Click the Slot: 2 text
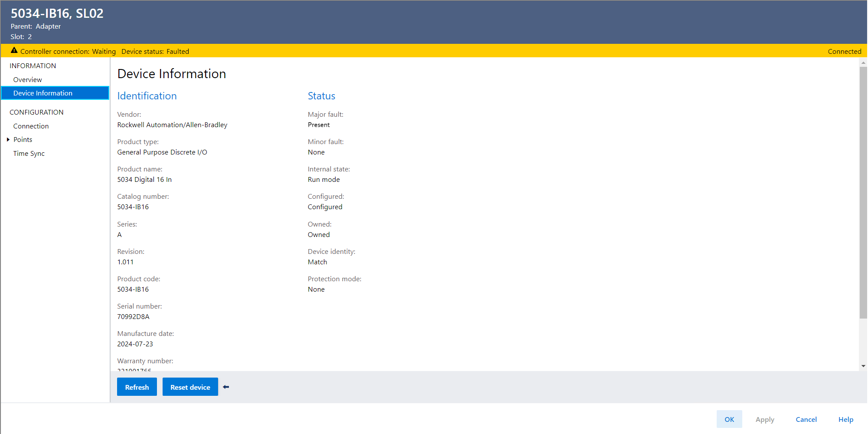The height and width of the screenshot is (434, 868). click(21, 37)
